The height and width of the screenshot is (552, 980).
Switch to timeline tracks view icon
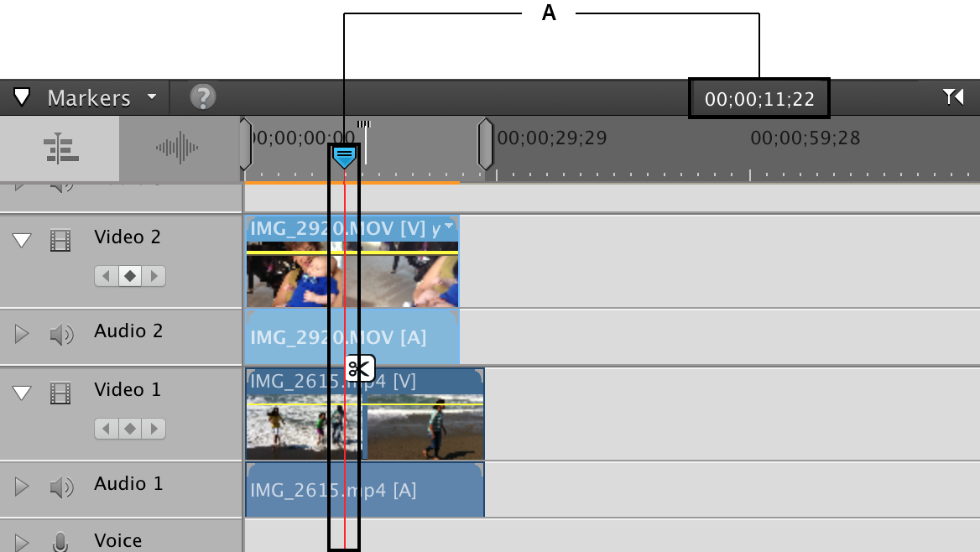[60, 148]
